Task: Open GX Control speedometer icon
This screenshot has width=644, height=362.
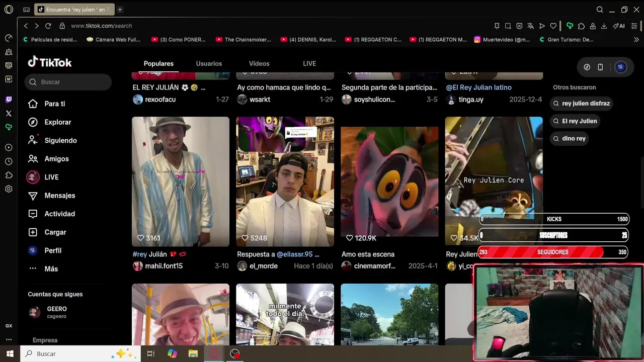Action: click(x=9, y=38)
